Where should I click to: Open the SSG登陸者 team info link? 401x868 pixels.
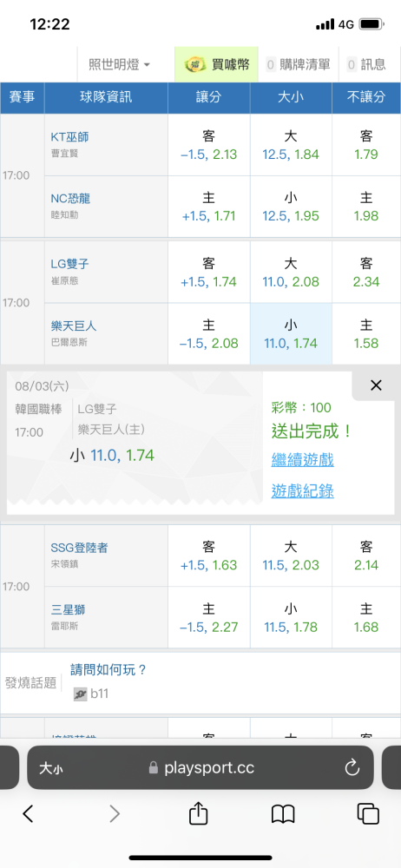click(x=79, y=548)
